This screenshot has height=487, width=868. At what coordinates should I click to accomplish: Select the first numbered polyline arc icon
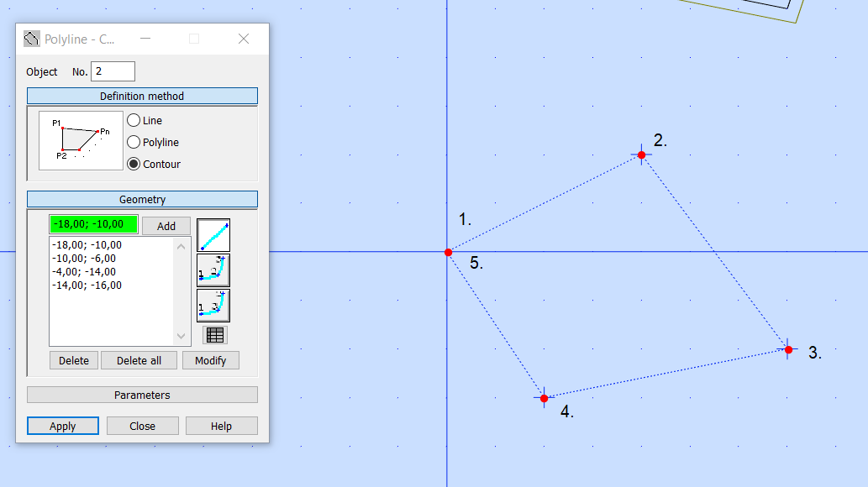[213, 270]
